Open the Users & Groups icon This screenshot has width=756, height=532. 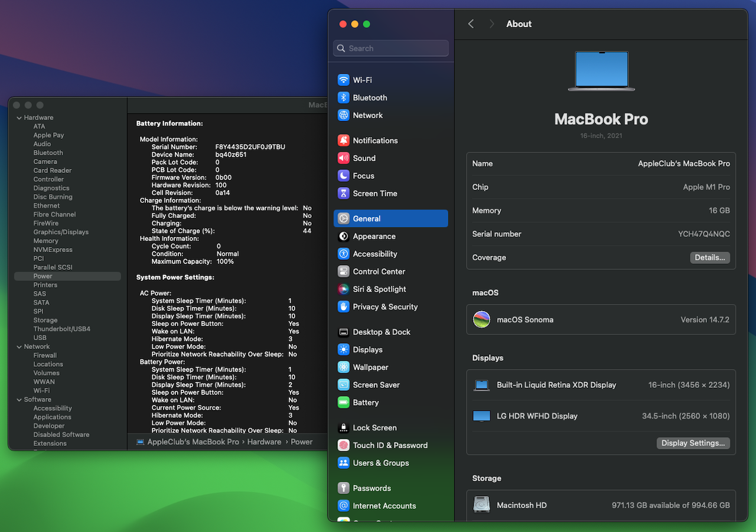(343, 463)
